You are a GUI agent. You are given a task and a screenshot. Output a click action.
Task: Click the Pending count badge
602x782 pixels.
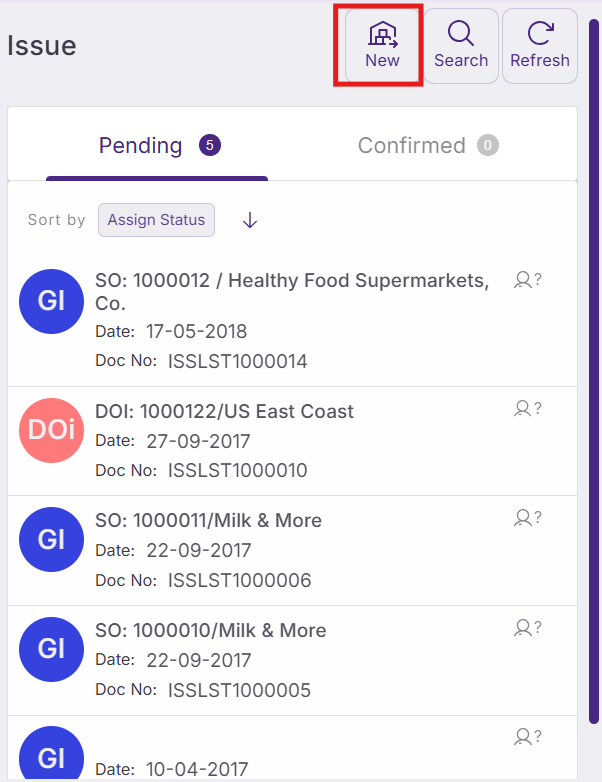[210, 146]
